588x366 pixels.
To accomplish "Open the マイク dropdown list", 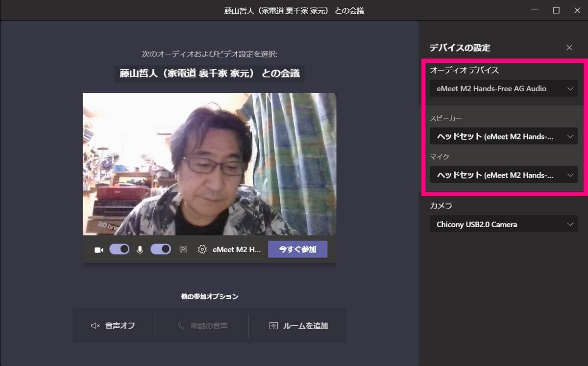I will (503, 175).
